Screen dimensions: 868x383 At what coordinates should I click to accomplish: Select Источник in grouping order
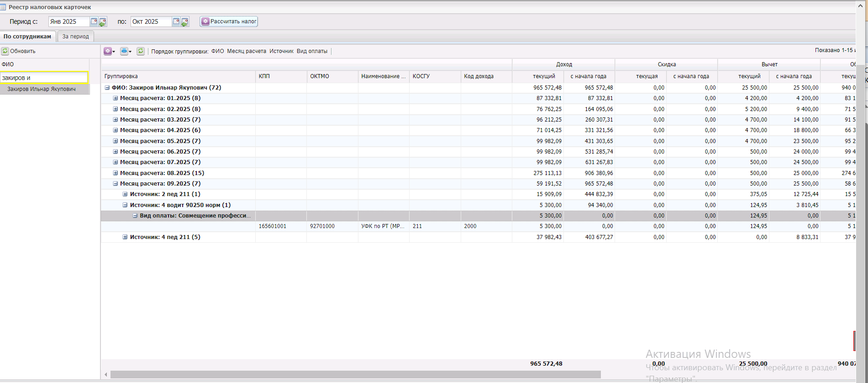tap(281, 51)
